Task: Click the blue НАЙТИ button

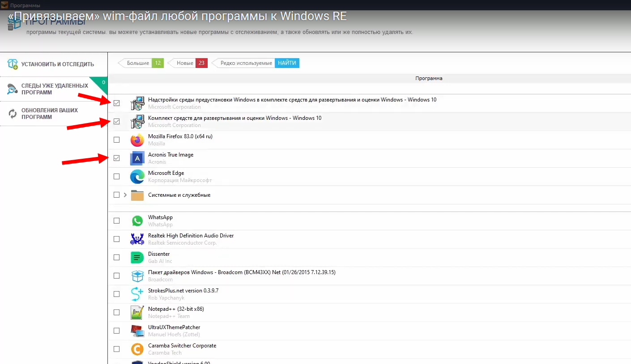Action: click(x=287, y=63)
